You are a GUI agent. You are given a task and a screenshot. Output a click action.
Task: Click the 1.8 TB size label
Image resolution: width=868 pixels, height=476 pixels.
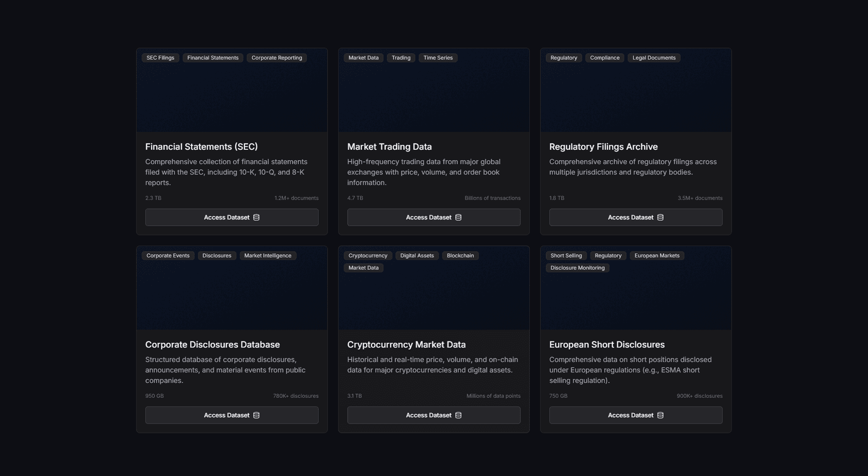click(x=557, y=198)
